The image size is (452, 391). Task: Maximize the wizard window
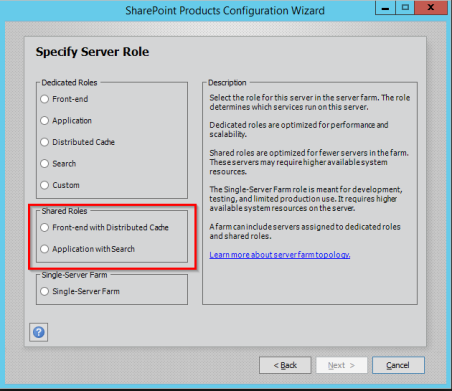[405, 8]
